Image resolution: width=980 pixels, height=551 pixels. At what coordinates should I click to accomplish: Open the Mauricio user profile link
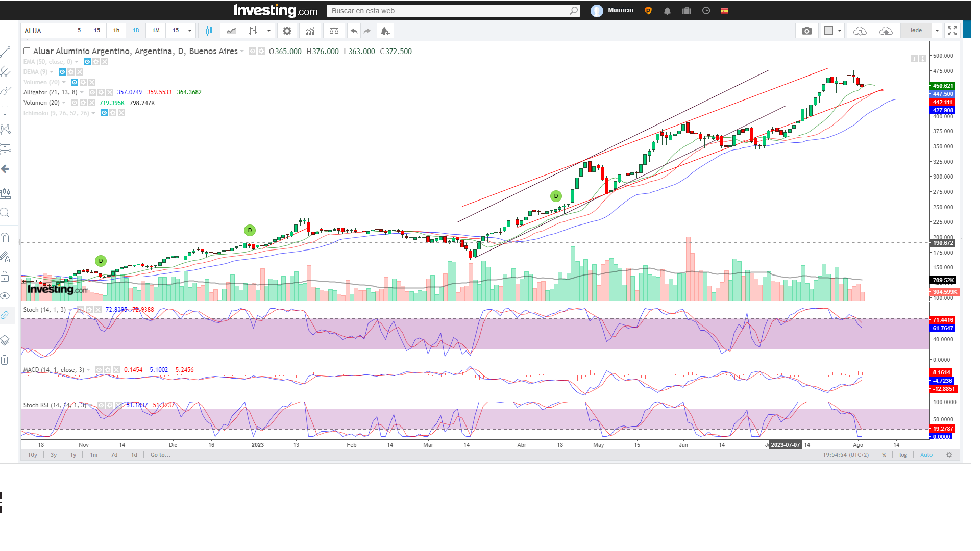tap(620, 10)
